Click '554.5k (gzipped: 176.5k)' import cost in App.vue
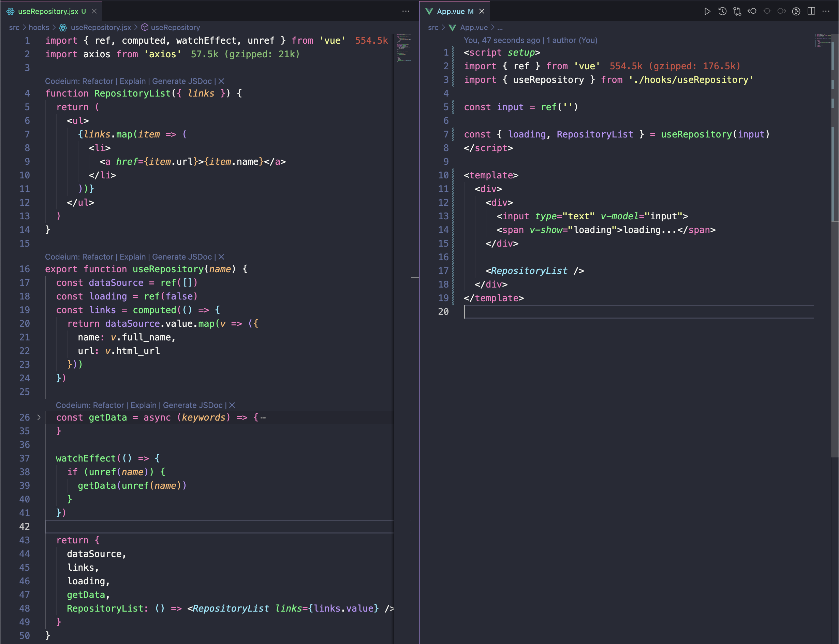This screenshot has height=644, width=839. click(675, 66)
